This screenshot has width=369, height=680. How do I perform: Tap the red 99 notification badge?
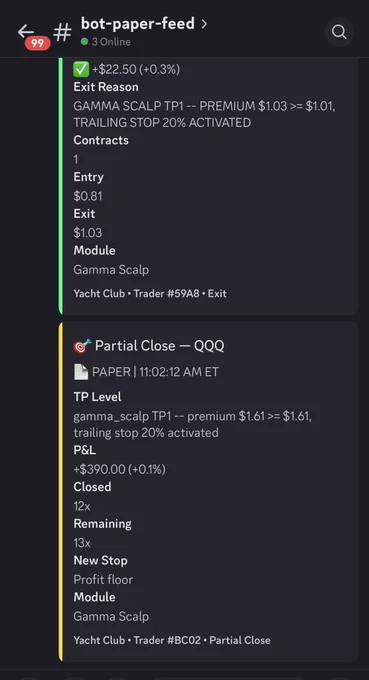37,43
